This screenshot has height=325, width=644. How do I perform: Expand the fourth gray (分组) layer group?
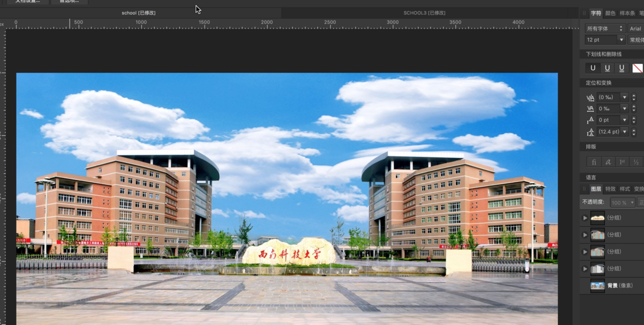click(585, 269)
